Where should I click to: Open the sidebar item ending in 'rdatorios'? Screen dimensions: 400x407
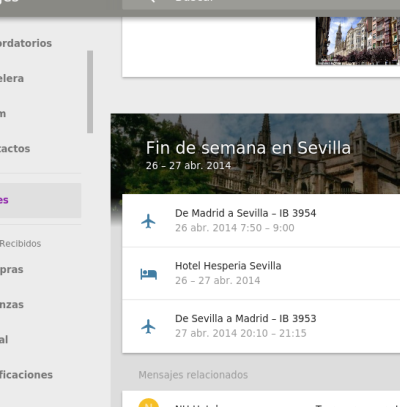coord(26,43)
